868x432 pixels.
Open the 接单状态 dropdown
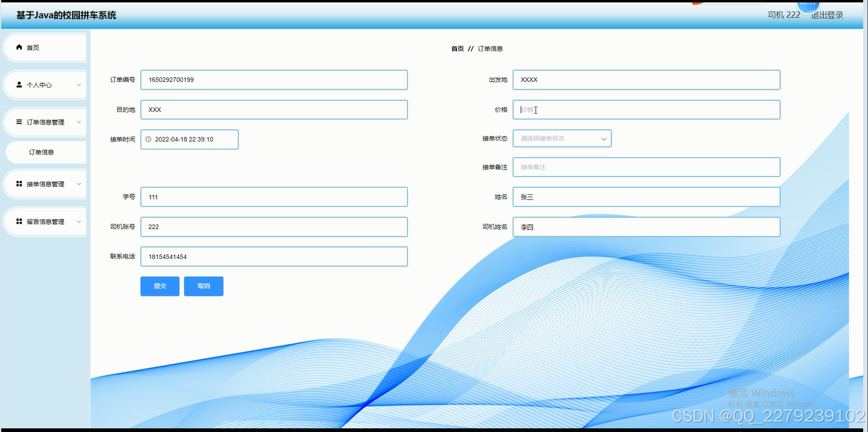(562, 139)
